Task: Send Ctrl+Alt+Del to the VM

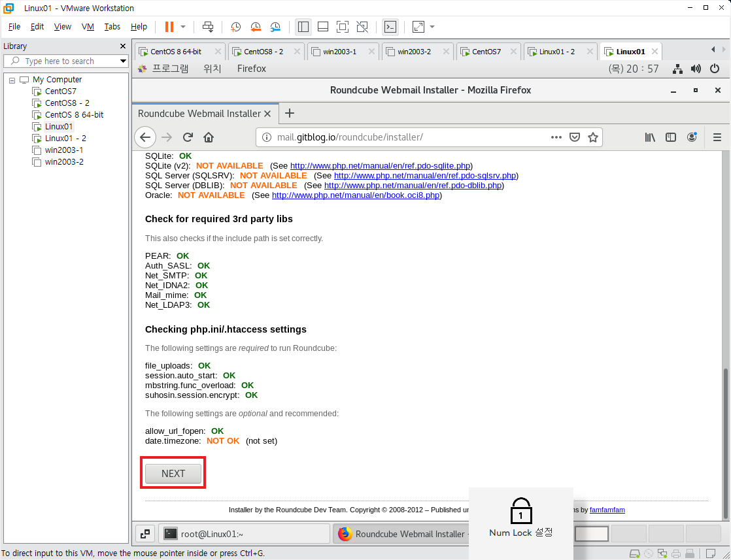Action: click(208, 27)
